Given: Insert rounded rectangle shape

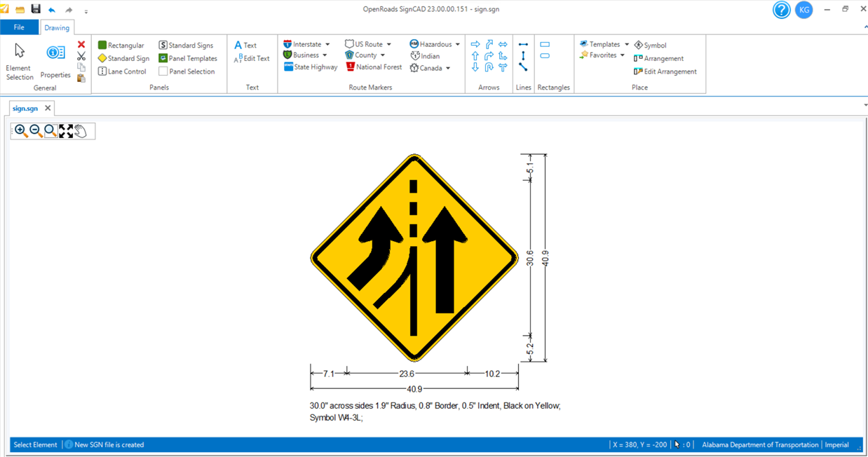Looking at the screenshot, I should coord(545,56).
